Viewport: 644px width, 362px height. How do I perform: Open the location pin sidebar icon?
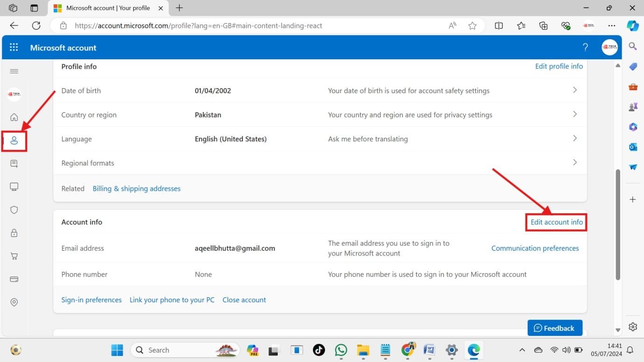click(14, 302)
